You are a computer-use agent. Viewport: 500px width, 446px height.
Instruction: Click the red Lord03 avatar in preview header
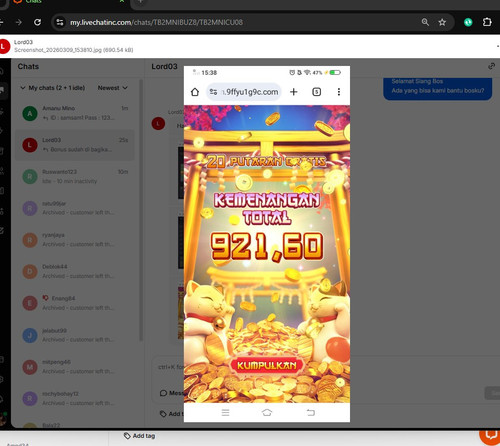click(x=3, y=46)
